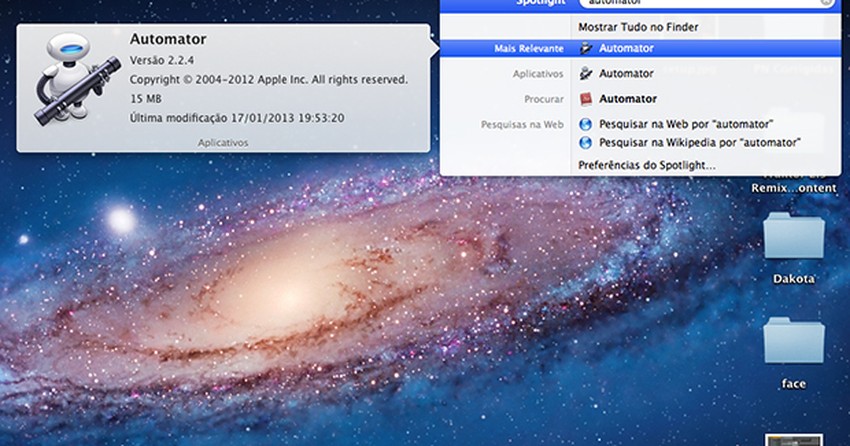
Task: Select Automator under Aplicativos
Action: (626, 73)
